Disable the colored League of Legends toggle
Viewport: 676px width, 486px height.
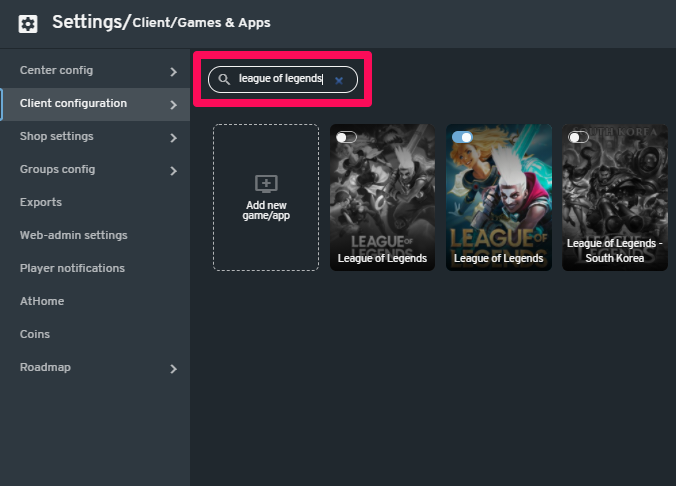[462, 138]
